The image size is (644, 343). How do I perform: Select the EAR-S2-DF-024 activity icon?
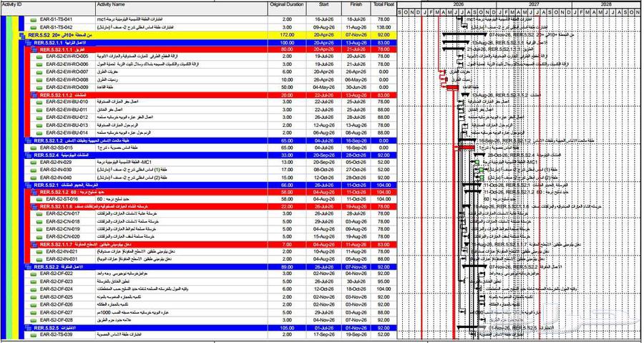click(33, 289)
